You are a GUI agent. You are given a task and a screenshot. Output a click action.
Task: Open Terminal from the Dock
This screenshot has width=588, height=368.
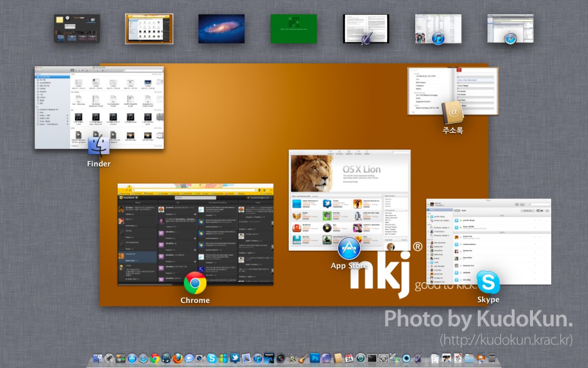tap(372, 358)
